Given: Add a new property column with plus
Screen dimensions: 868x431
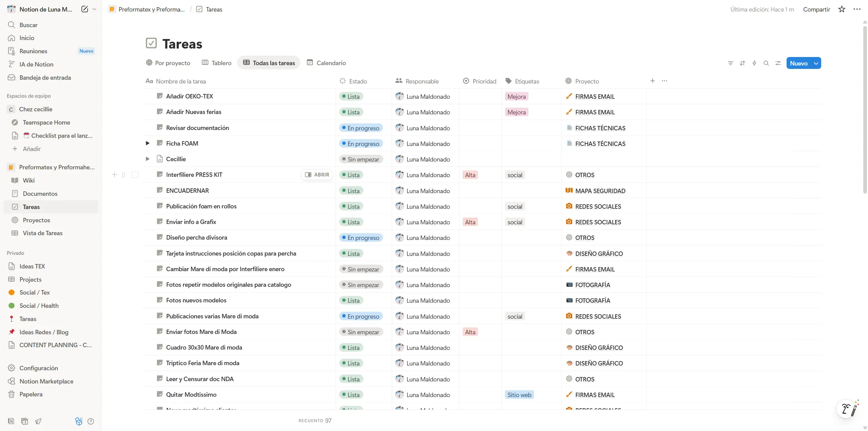Looking at the screenshot, I should coord(652,81).
